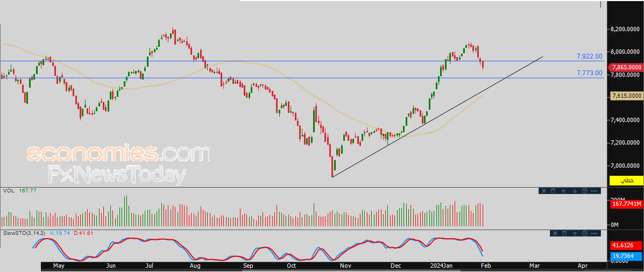
Task: Click the 7,200.0000 price axis label
Action: [x=626, y=143]
